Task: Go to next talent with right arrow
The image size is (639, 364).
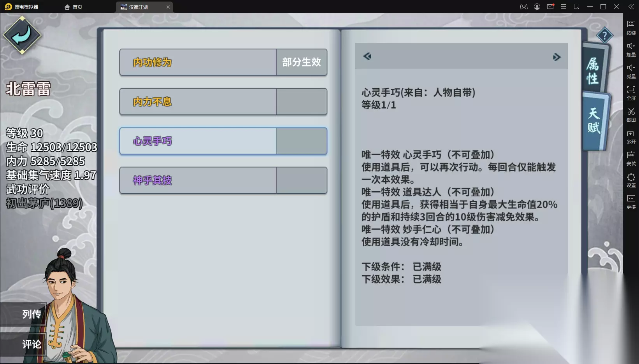Action: (x=557, y=57)
